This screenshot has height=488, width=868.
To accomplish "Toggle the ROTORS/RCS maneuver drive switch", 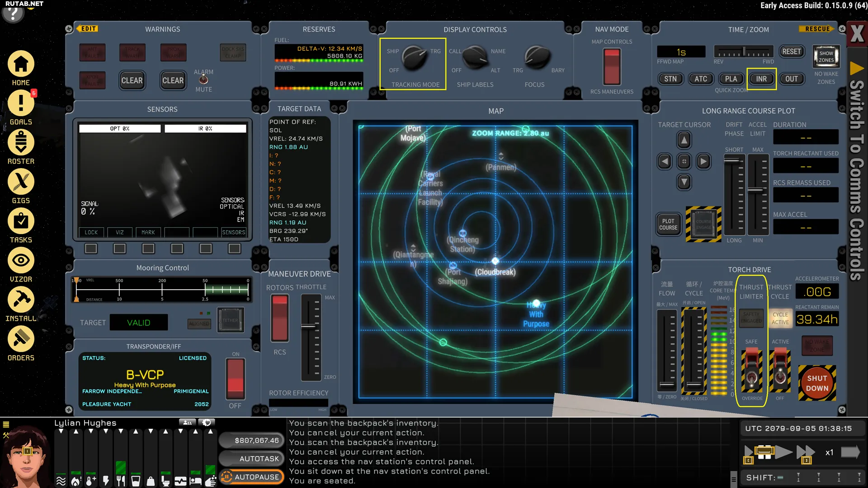I will coord(279,318).
